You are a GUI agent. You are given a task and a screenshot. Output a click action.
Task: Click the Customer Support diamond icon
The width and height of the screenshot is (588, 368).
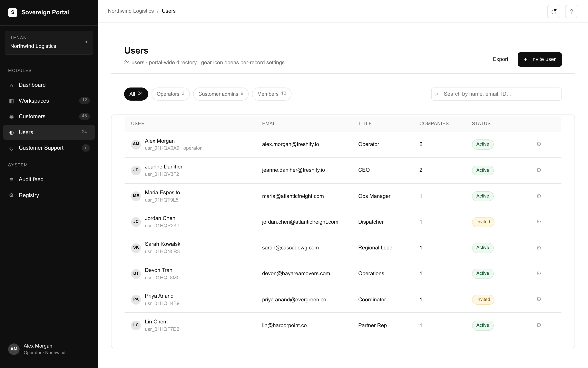coord(11,148)
